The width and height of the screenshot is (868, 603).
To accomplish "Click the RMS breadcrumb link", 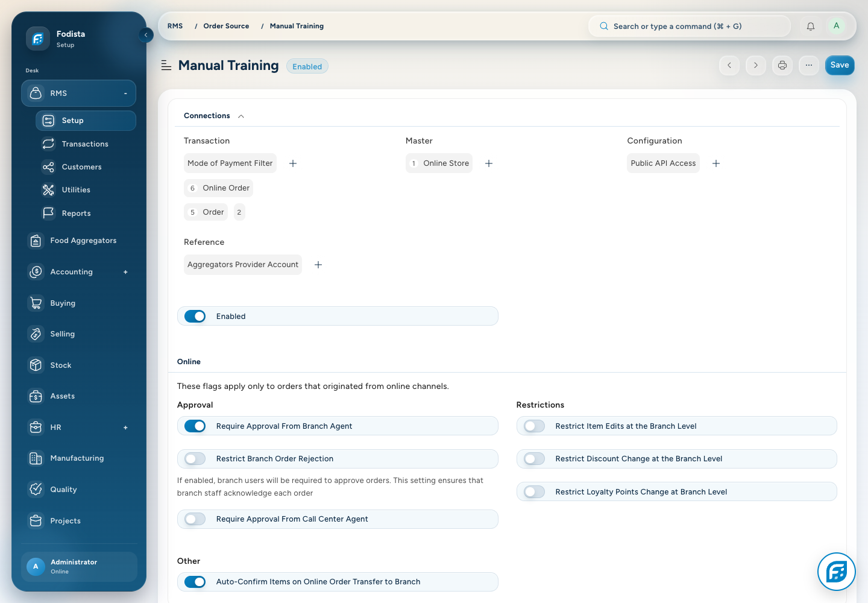I will (175, 26).
